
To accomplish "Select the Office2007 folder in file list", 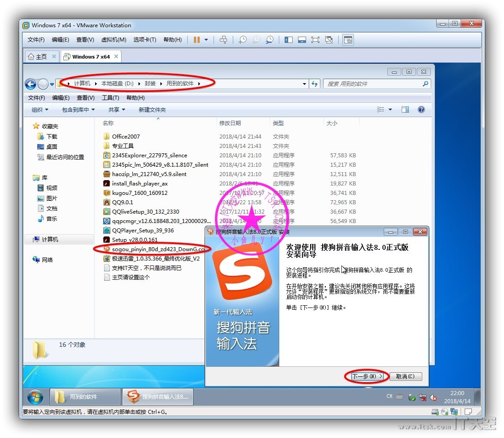I will point(126,136).
